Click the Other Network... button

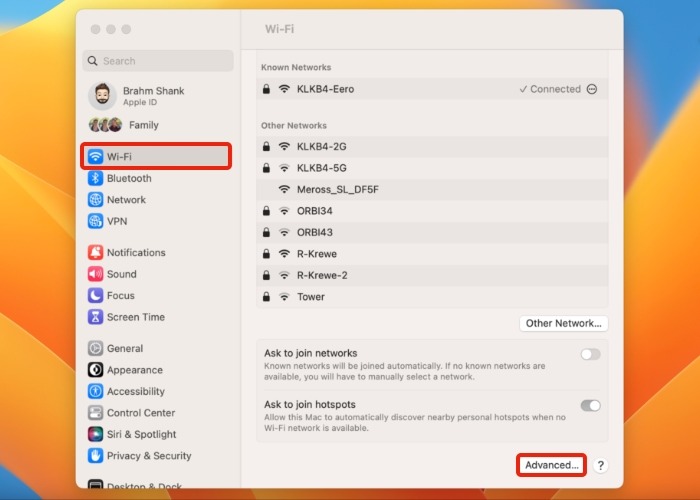(x=563, y=323)
